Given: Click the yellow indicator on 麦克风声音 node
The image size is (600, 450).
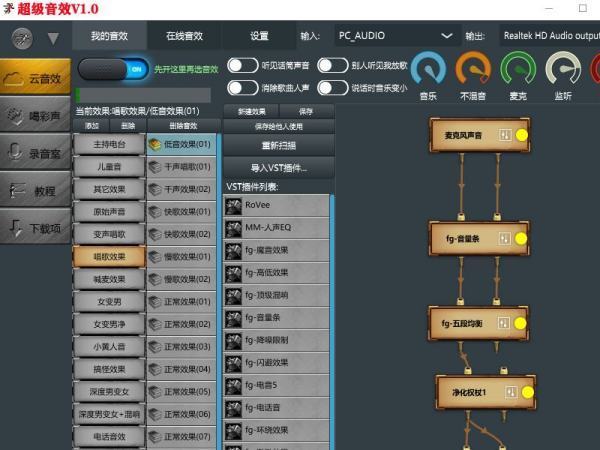Looking at the screenshot, I should tap(521, 135).
